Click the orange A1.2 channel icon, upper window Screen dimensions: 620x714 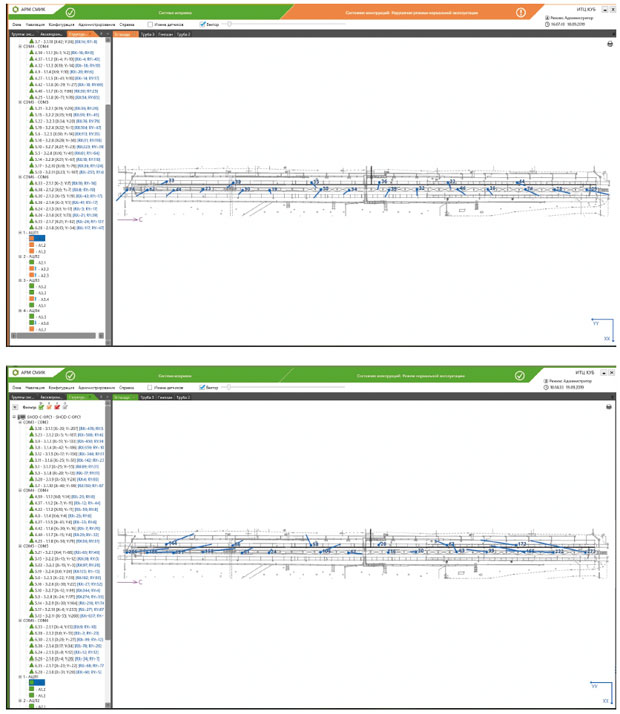(x=32, y=245)
